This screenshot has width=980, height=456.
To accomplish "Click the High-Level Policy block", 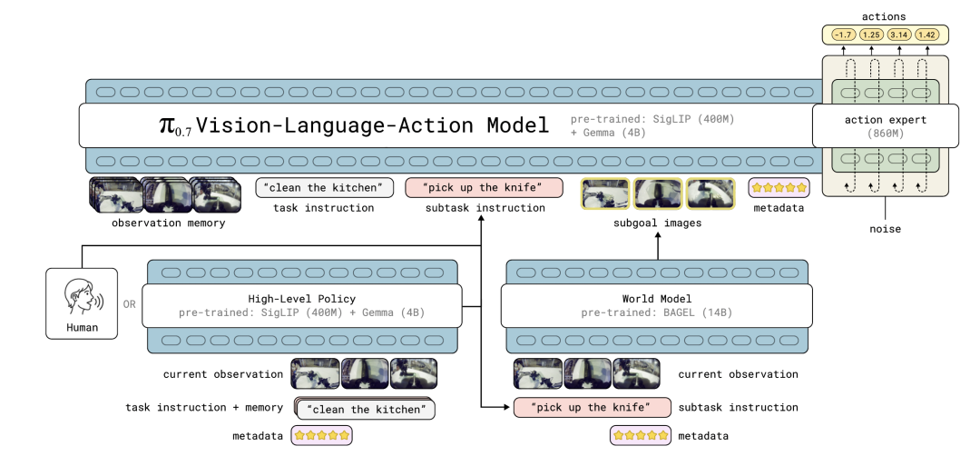I will [301, 305].
